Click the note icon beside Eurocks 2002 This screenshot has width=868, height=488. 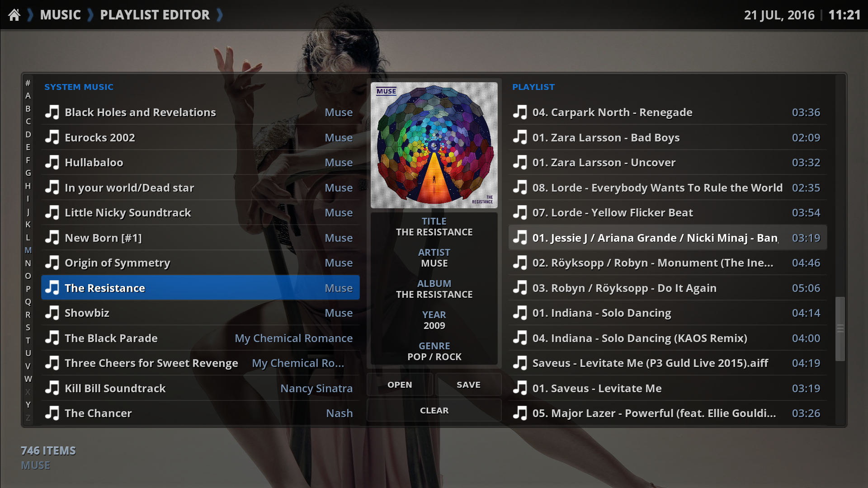tap(52, 137)
